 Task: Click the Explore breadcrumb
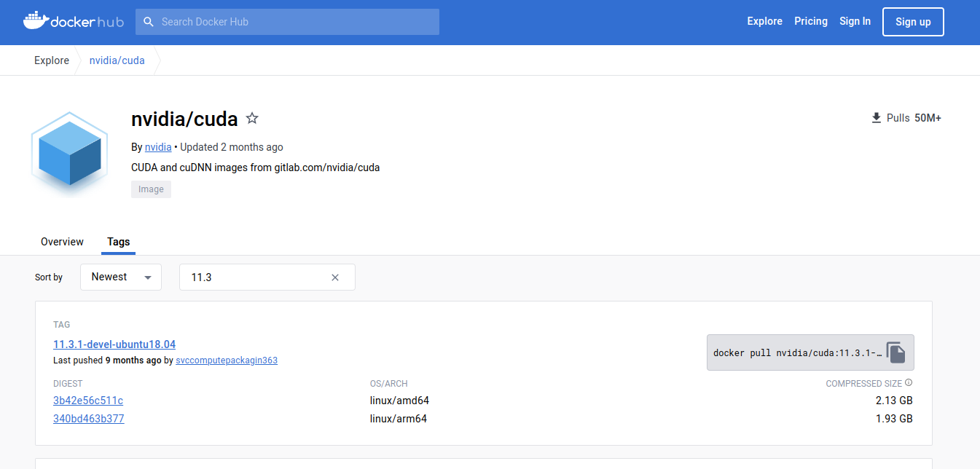52,60
